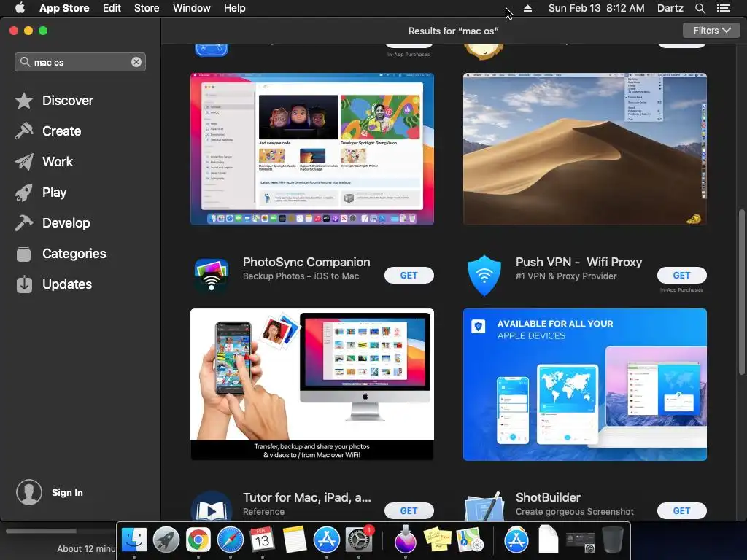Open the Apple menu
This screenshot has width=747, height=560.
[20, 8]
